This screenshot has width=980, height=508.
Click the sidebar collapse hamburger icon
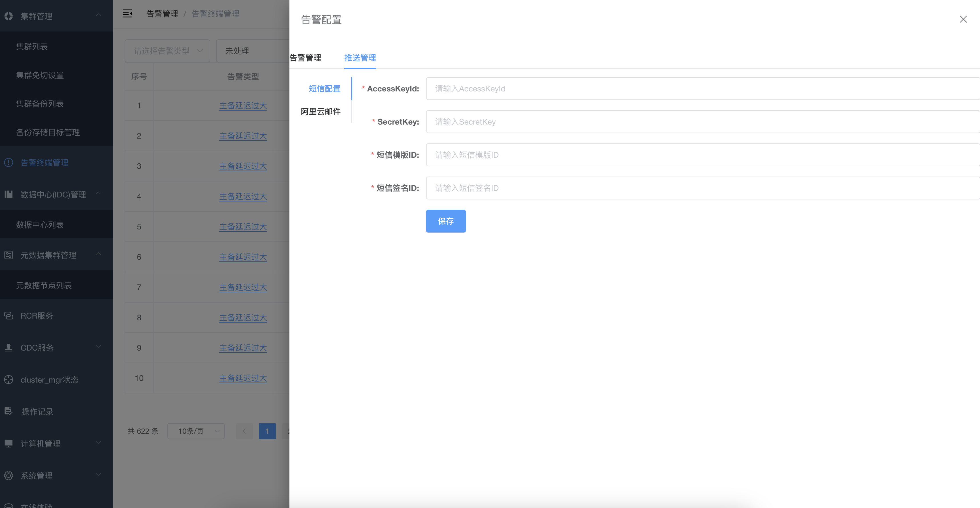127,14
